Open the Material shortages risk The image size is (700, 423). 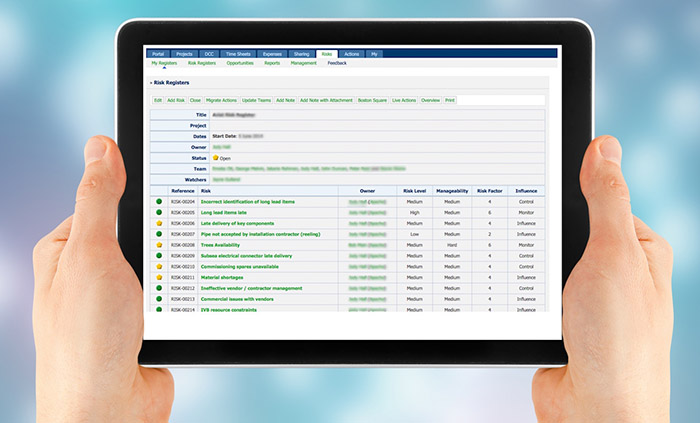click(222, 277)
